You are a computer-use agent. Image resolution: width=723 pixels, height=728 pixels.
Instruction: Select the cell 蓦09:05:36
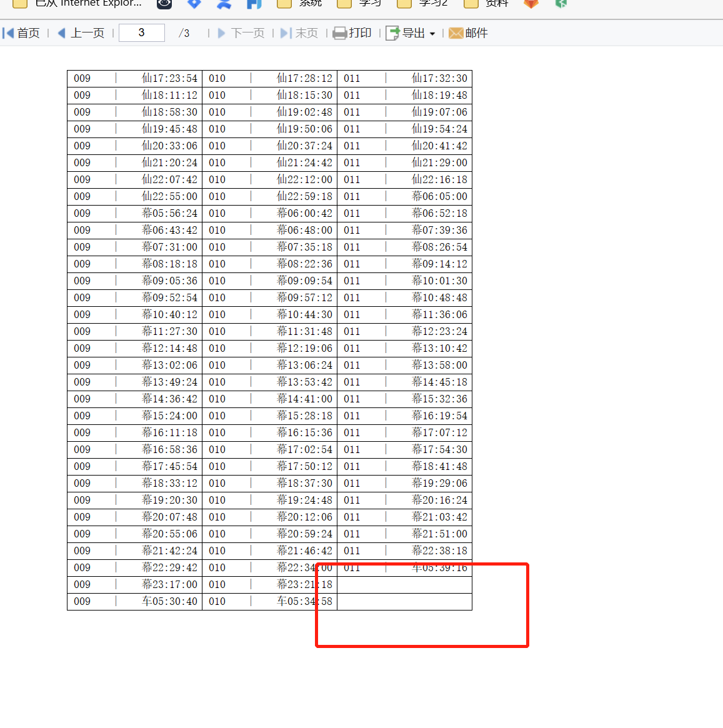[x=169, y=281]
